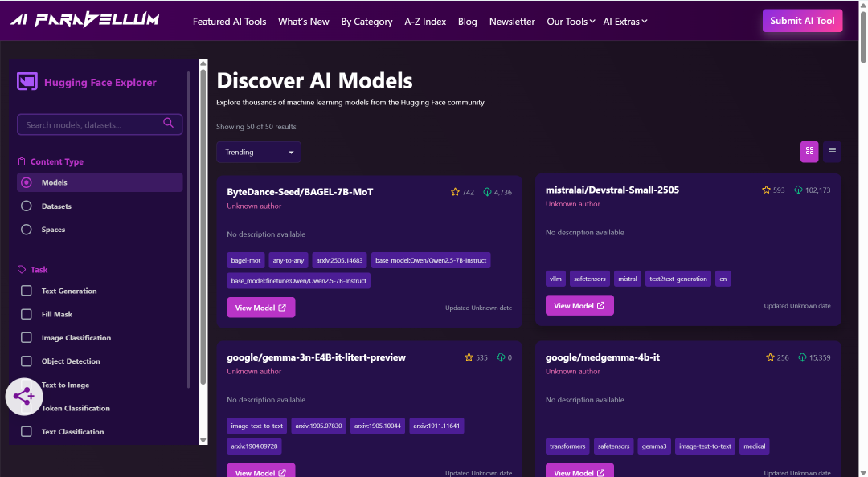This screenshot has height=477, width=868.
Task: View Model for mistralai/Devstral-Small-2505
Action: pos(579,305)
